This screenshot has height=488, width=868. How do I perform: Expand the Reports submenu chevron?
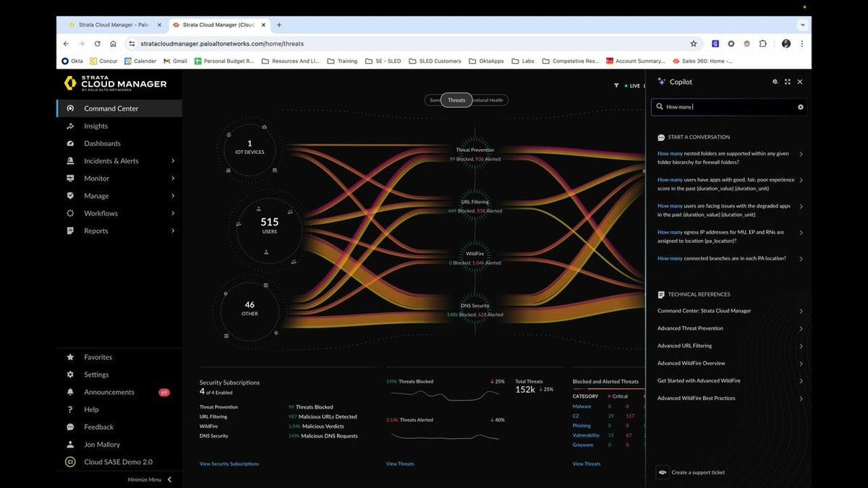(x=173, y=231)
